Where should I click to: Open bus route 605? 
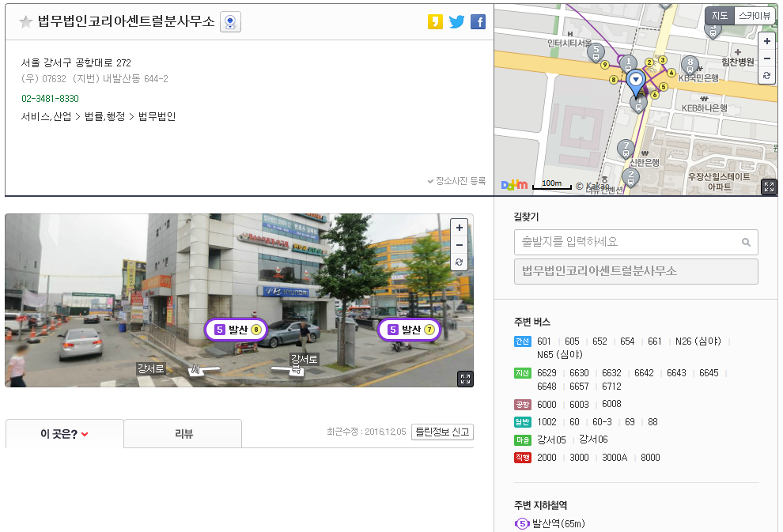pyautogui.click(x=572, y=341)
